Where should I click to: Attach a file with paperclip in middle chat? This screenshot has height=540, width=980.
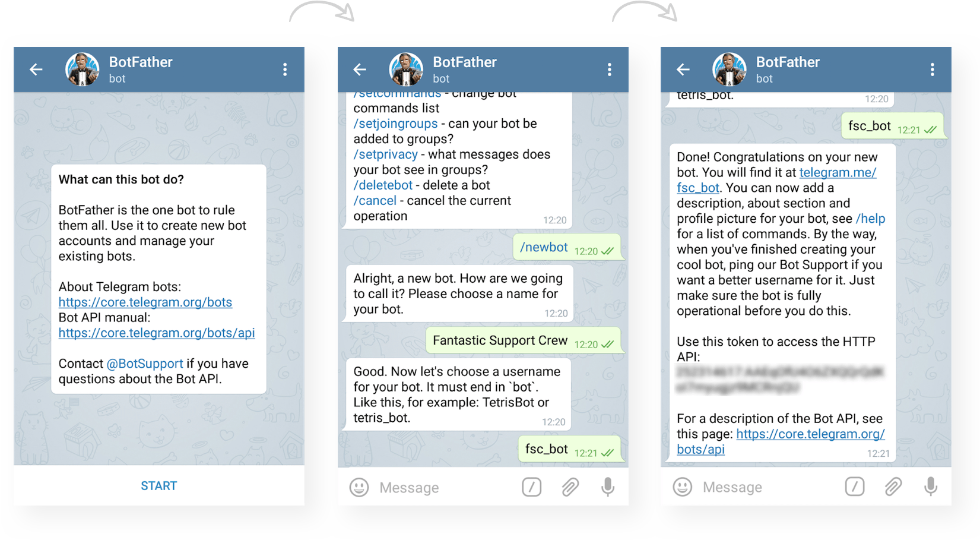pos(570,488)
